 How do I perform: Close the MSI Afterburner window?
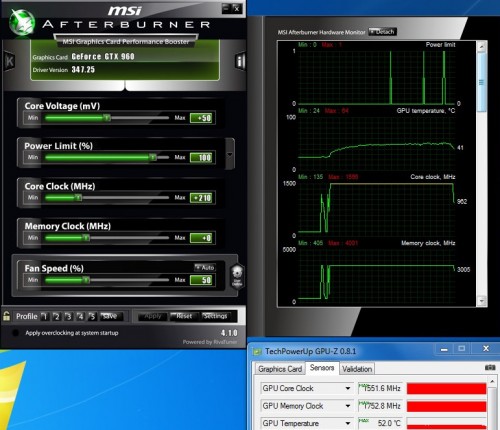tap(237, 8)
